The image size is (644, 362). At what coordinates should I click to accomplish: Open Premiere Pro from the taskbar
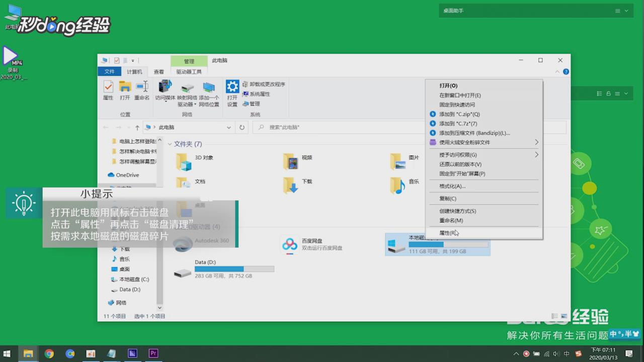click(153, 353)
